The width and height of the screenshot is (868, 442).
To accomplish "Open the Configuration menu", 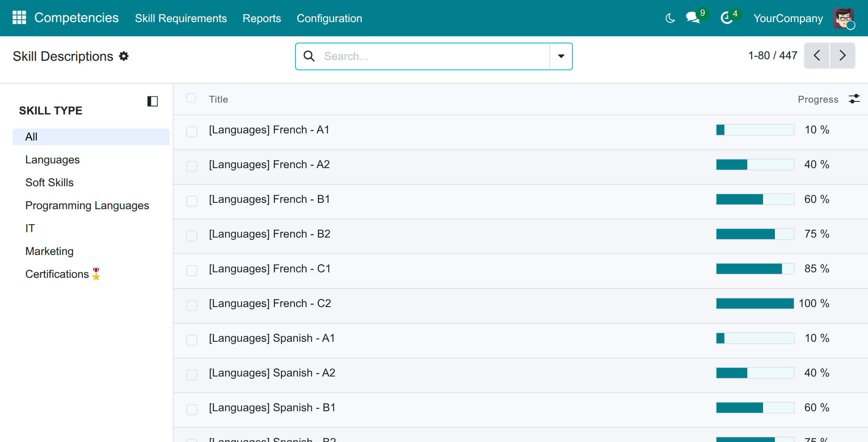I will point(329,18).
